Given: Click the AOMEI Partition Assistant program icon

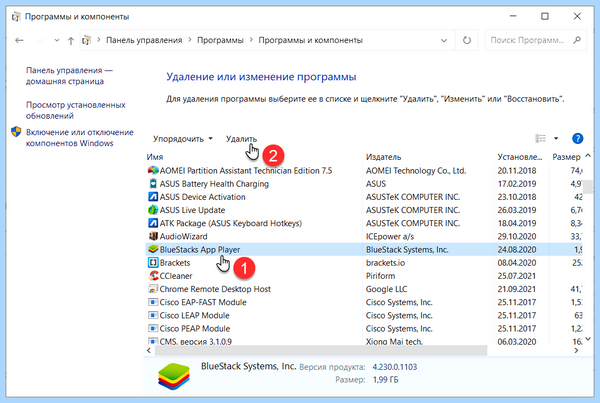Looking at the screenshot, I should click(153, 170).
